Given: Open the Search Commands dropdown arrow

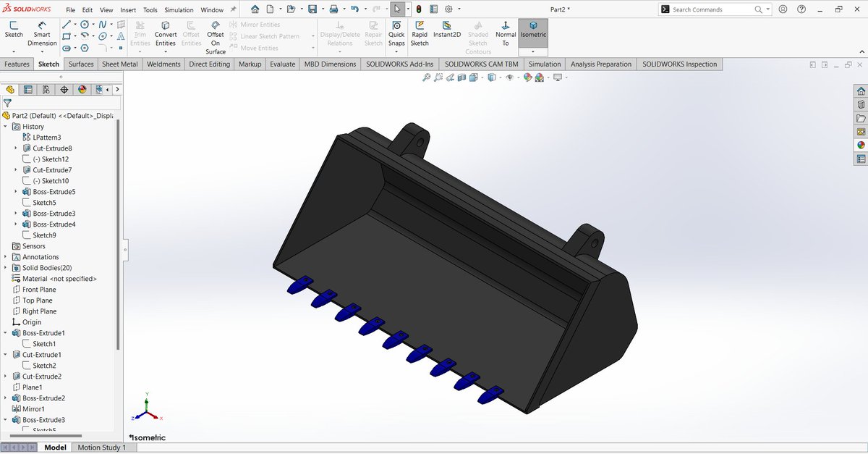Looking at the screenshot, I should coord(769,9).
